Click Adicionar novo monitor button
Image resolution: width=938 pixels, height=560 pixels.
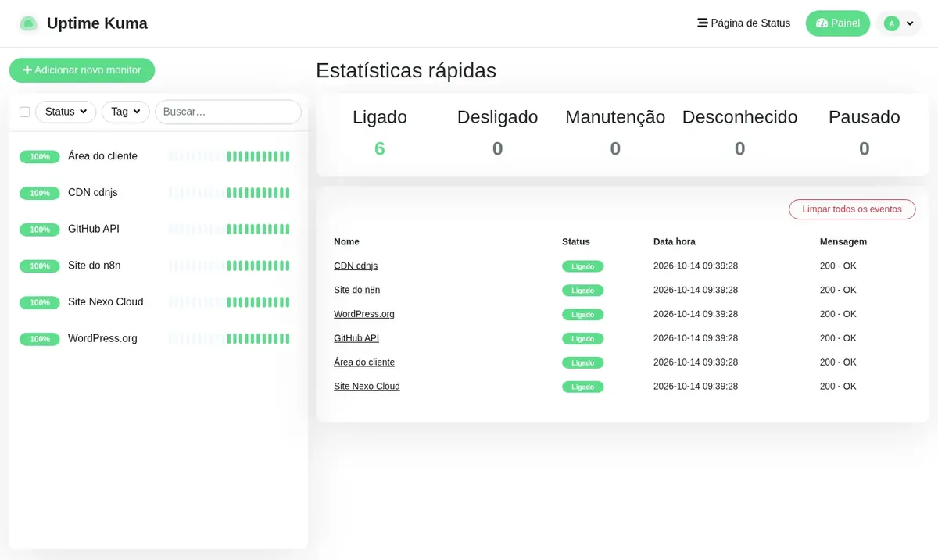[82, 70]
